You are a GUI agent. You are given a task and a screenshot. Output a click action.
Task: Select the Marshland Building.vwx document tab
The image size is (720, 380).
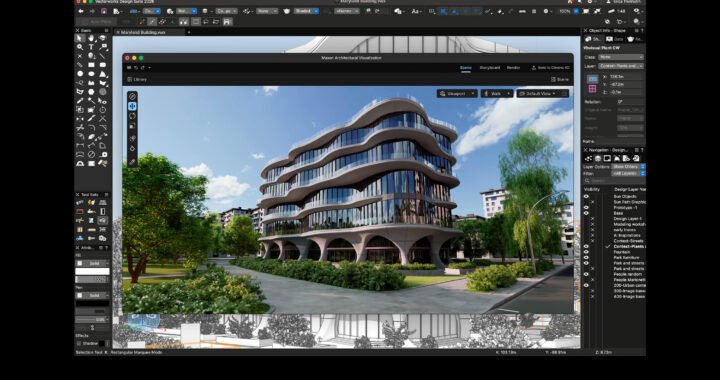149,32
